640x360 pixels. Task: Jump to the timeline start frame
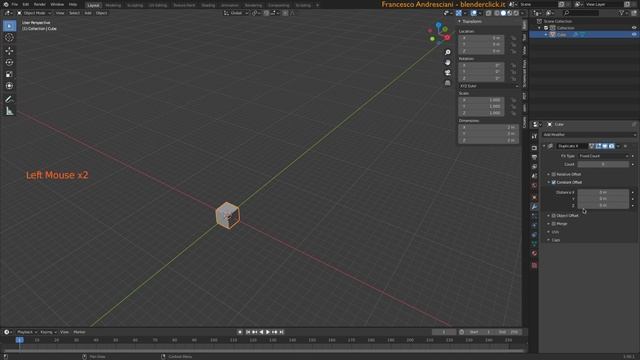click(248, 332)
